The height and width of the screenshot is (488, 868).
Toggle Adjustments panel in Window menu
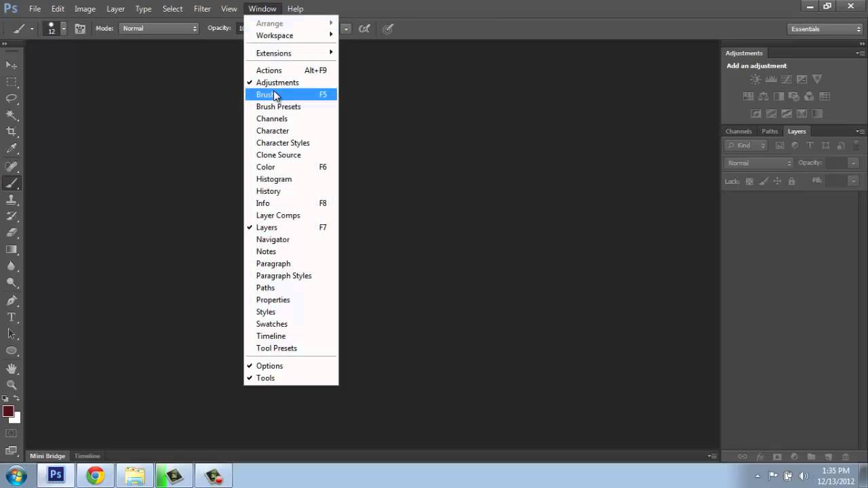(x=290, y=83)
